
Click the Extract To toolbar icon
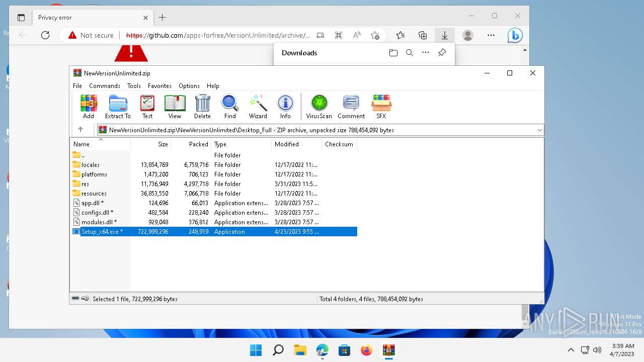coord(118,107)
